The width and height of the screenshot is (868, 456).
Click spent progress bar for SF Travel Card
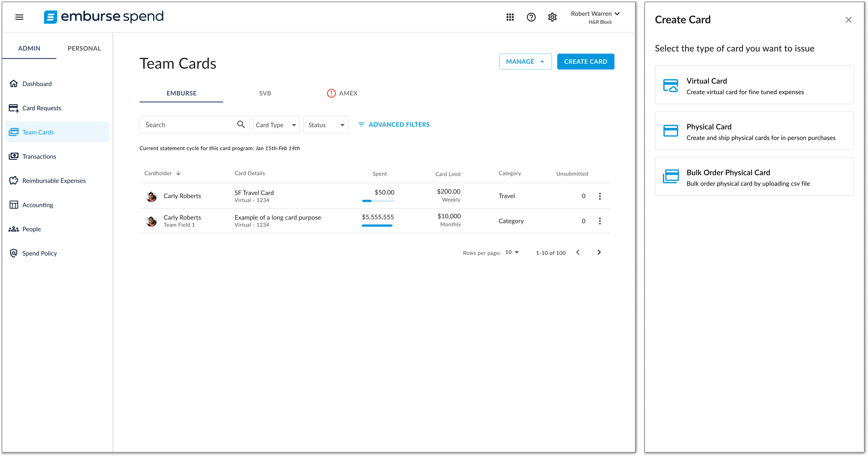[378, 201]
